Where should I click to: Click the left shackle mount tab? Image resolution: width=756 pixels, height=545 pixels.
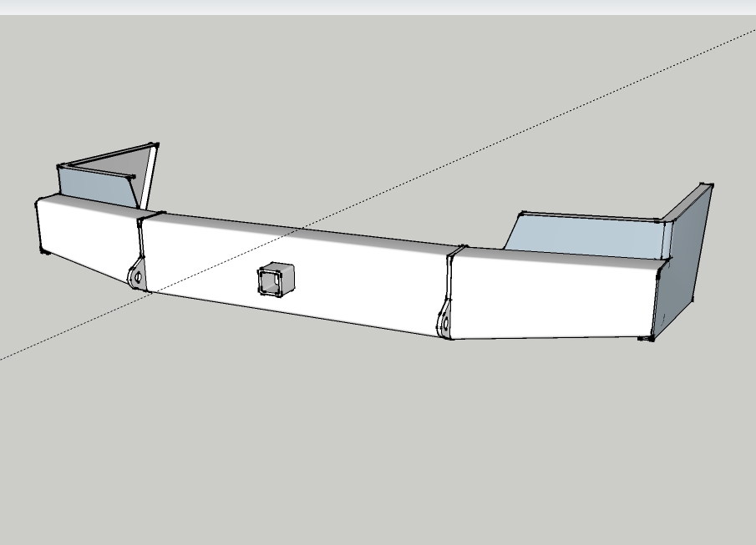tap(136, 274)
